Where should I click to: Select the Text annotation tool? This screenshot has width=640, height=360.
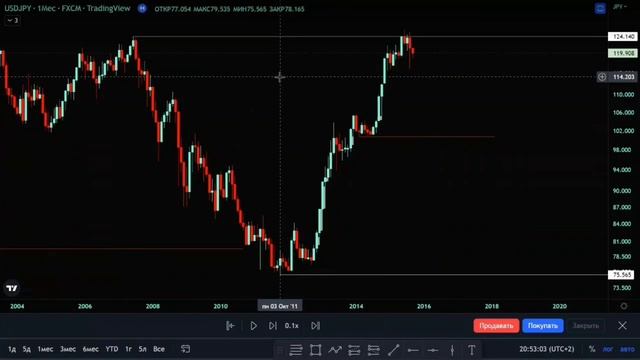tap(472, 350)
